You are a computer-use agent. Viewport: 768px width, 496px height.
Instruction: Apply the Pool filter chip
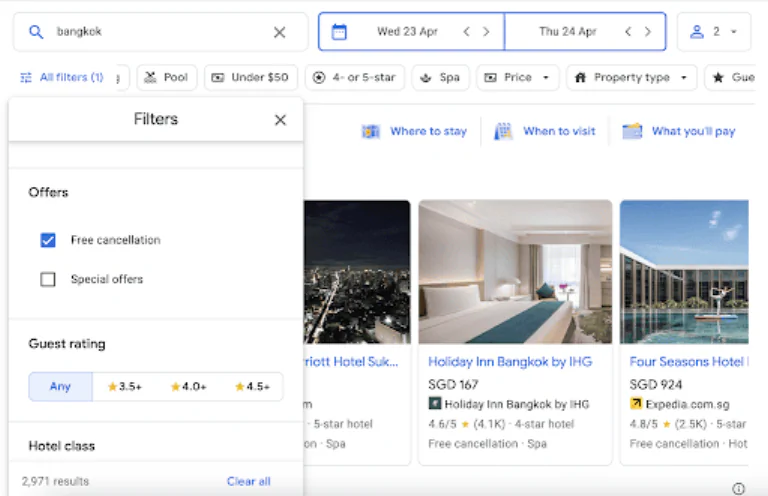tap(166, 77)
